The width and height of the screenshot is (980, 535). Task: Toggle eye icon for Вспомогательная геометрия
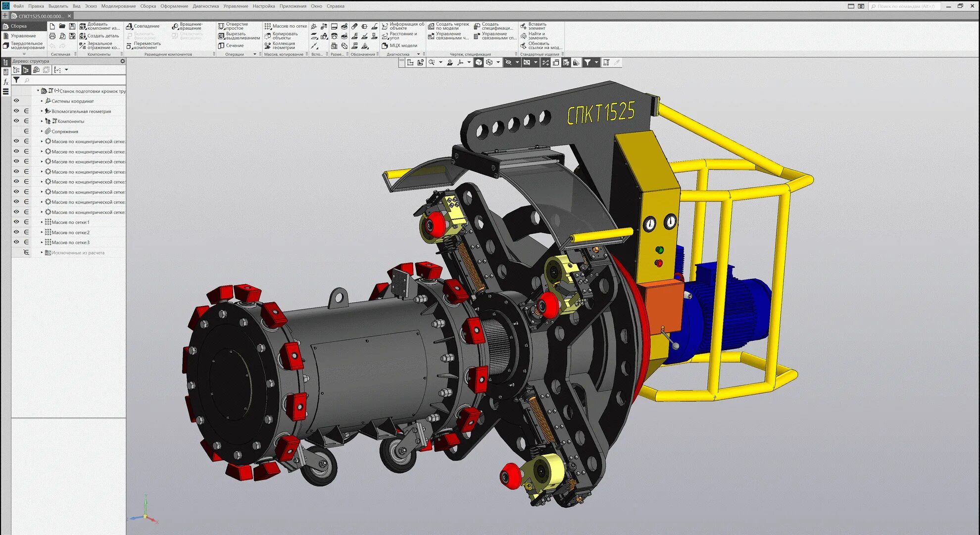(x=16, y=111)
